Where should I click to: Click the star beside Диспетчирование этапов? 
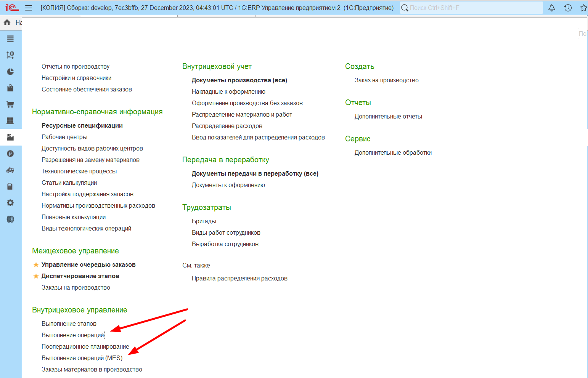[36, 276]
